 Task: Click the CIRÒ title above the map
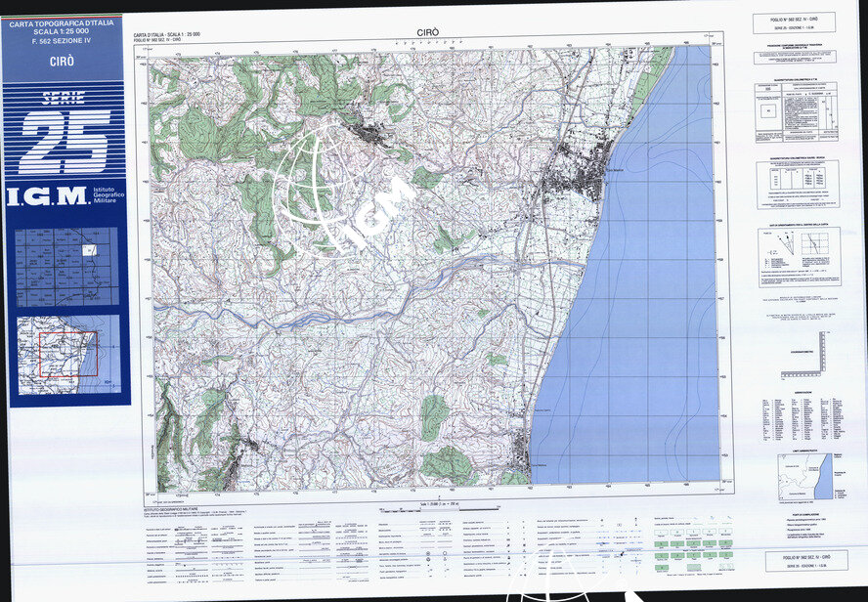click(427, 33)
